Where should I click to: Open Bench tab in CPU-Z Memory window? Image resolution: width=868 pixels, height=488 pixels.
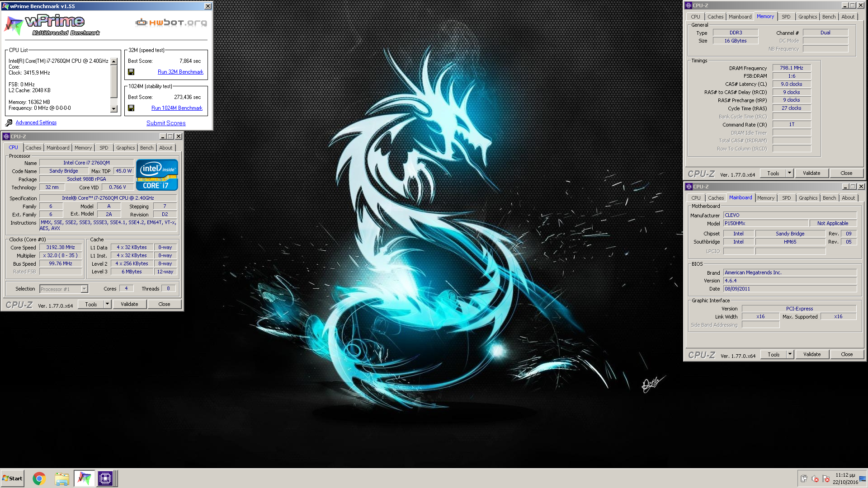click(829, 17)
